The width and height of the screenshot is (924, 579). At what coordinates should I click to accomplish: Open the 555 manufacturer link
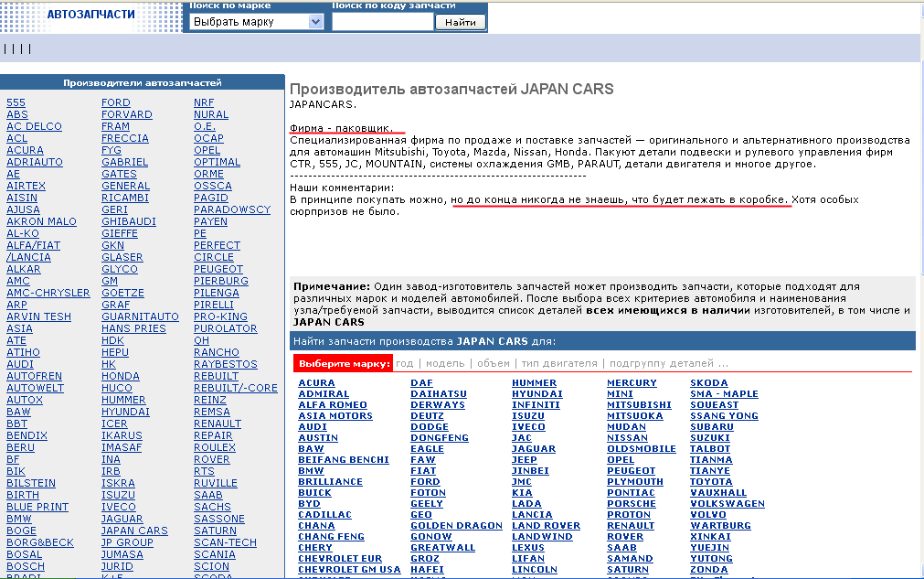point(16,102)
